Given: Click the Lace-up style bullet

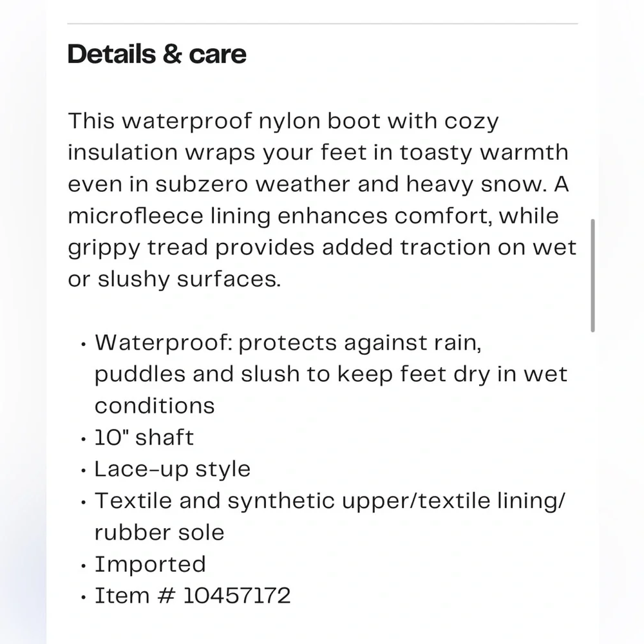Looking at the screenshot, I should click(x=173, y=469).
